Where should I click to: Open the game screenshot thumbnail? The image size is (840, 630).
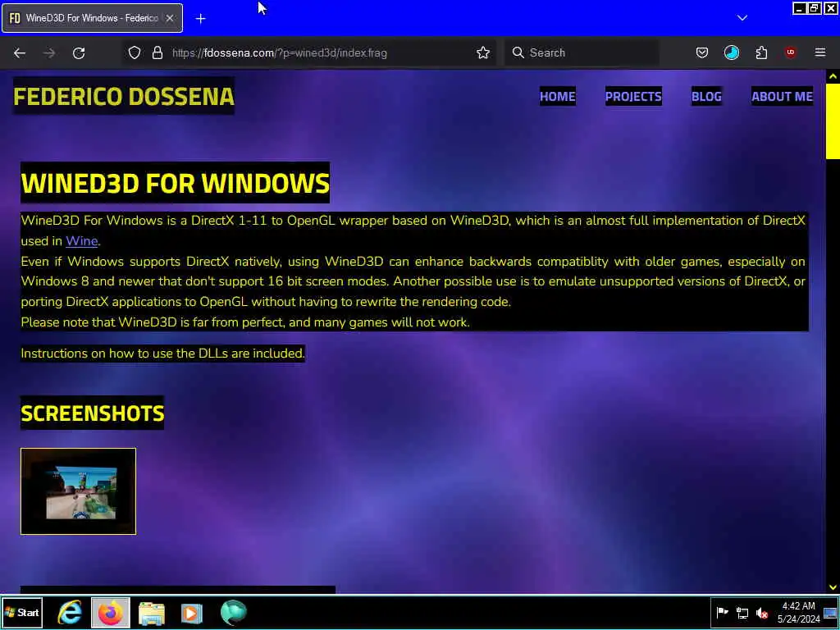[x=78, y=491]
